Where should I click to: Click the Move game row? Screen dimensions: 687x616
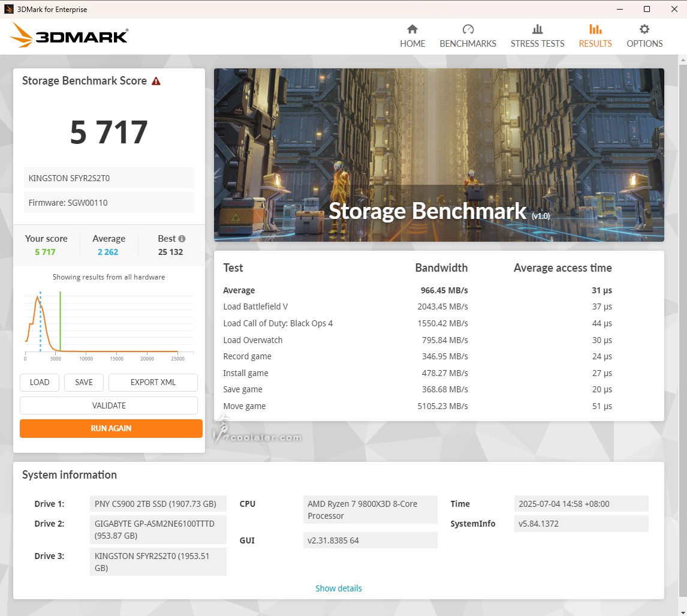click(x=418, y=406)
